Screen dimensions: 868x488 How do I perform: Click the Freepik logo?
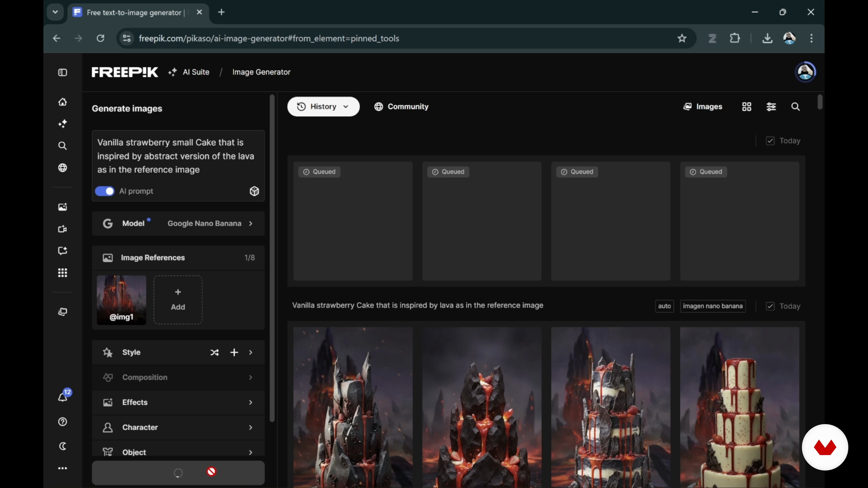(125, 72)
